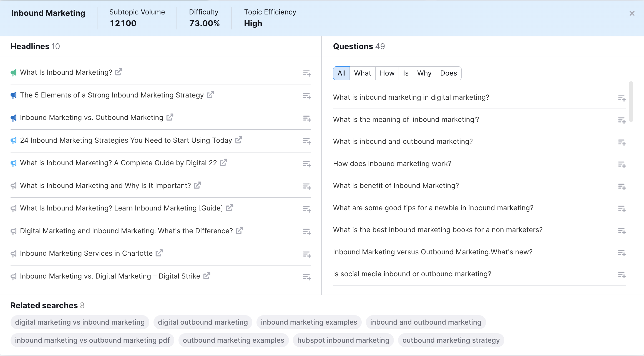Click green megaphone beside "What Is Inbound Marketing?"
Screen dimensions: 644x356
point(13,72)
